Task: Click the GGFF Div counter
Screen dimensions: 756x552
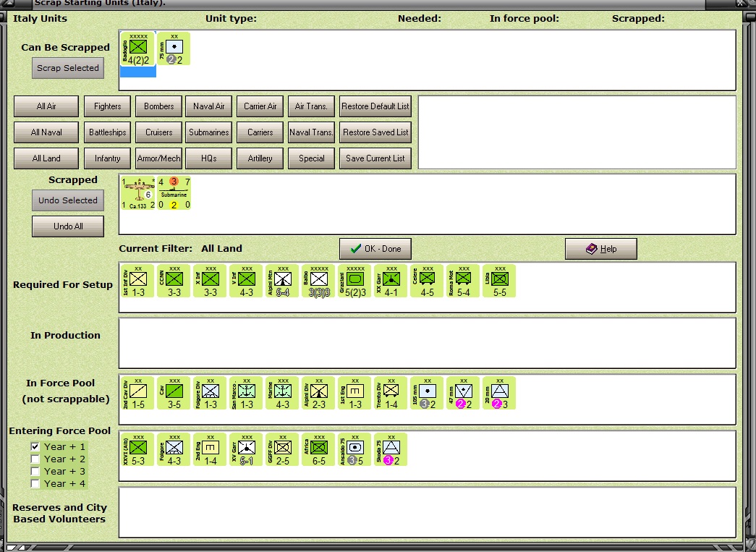Action: [283, 450]
